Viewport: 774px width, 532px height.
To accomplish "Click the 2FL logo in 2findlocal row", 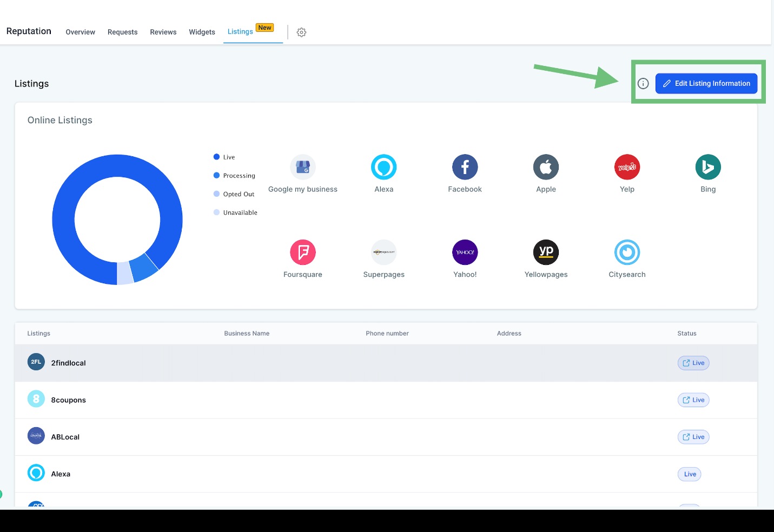I will (36, 362).
